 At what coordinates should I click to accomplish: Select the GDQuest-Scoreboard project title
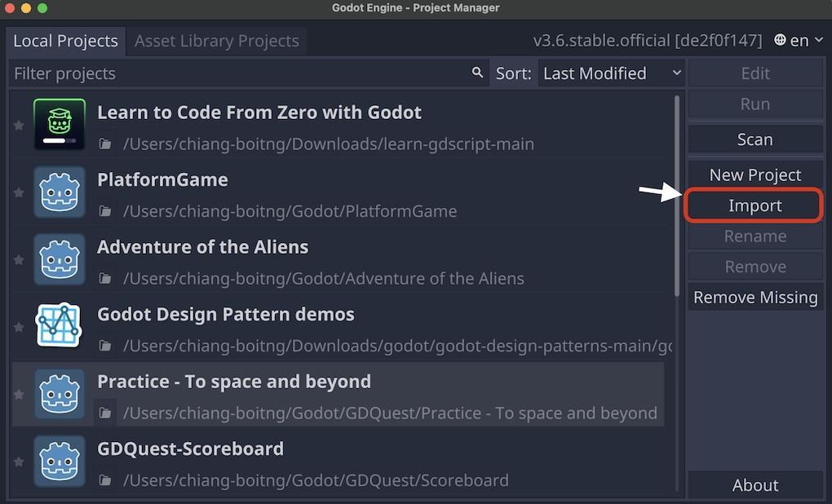point(191,449)
